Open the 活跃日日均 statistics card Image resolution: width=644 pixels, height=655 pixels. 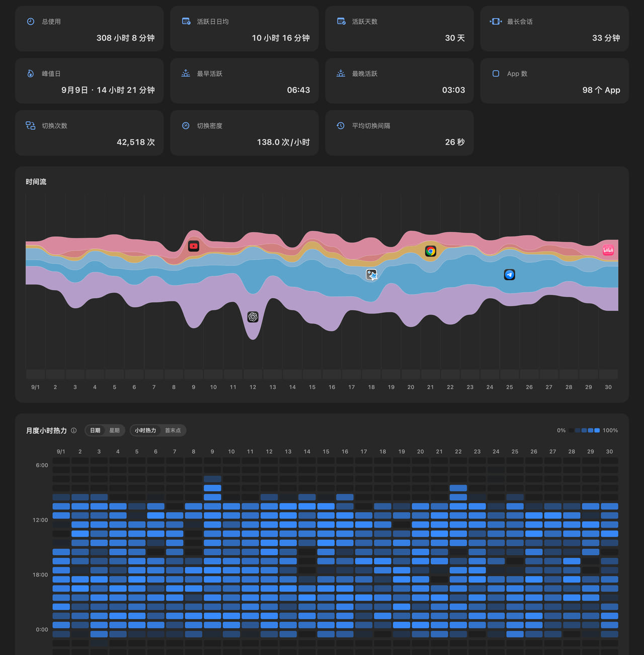click(x=245, y=29)
